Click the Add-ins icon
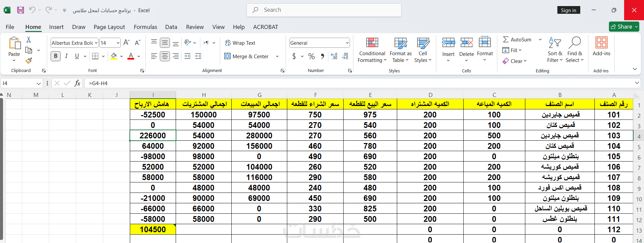 pos(602,46)
